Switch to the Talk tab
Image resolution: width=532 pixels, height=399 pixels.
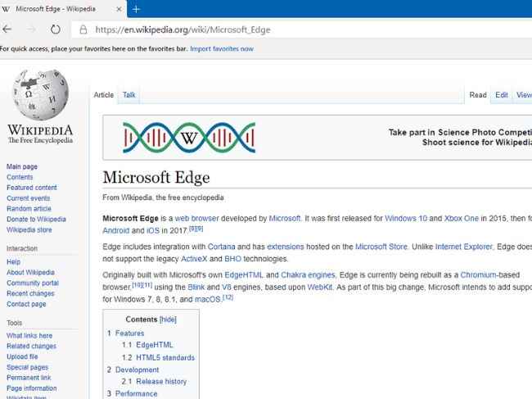click(x=129, y=95)
